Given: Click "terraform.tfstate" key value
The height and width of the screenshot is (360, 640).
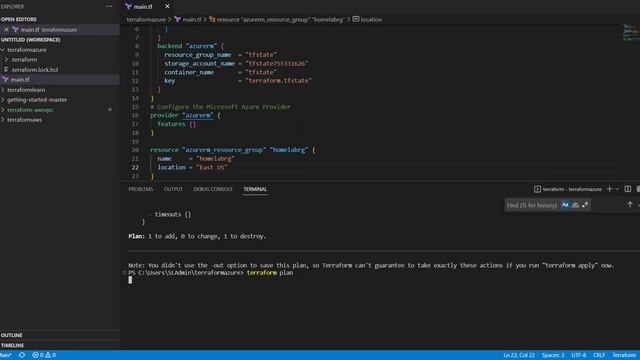Looking at the screenshot, I should click(x=279, y=81).
